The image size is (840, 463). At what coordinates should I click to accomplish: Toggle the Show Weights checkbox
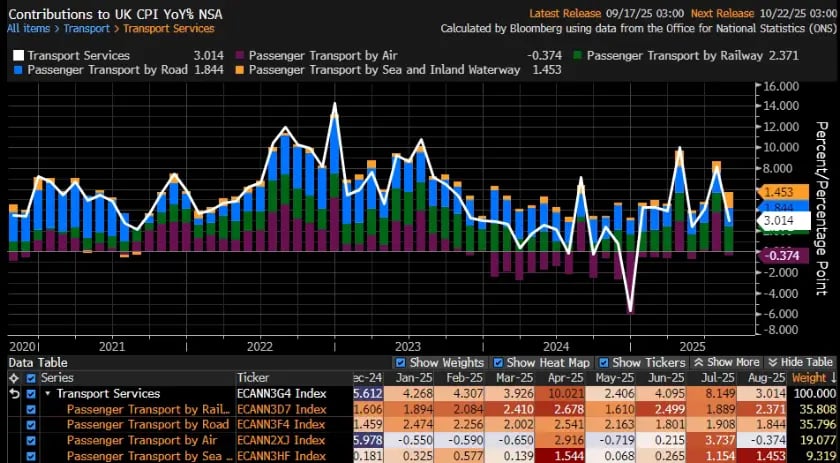point(401,362)
